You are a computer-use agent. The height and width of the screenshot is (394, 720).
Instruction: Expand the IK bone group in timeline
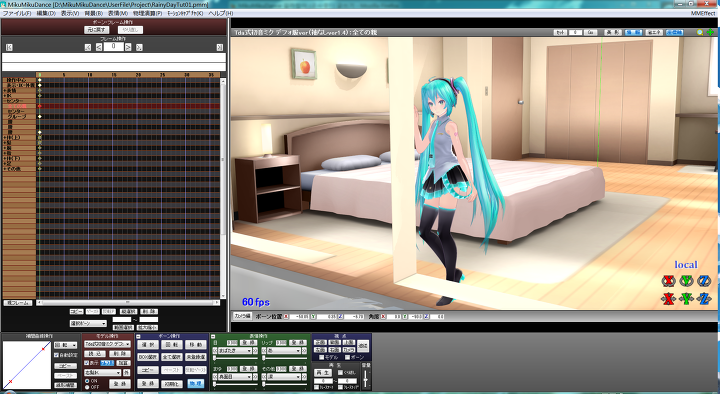(5, 96)
